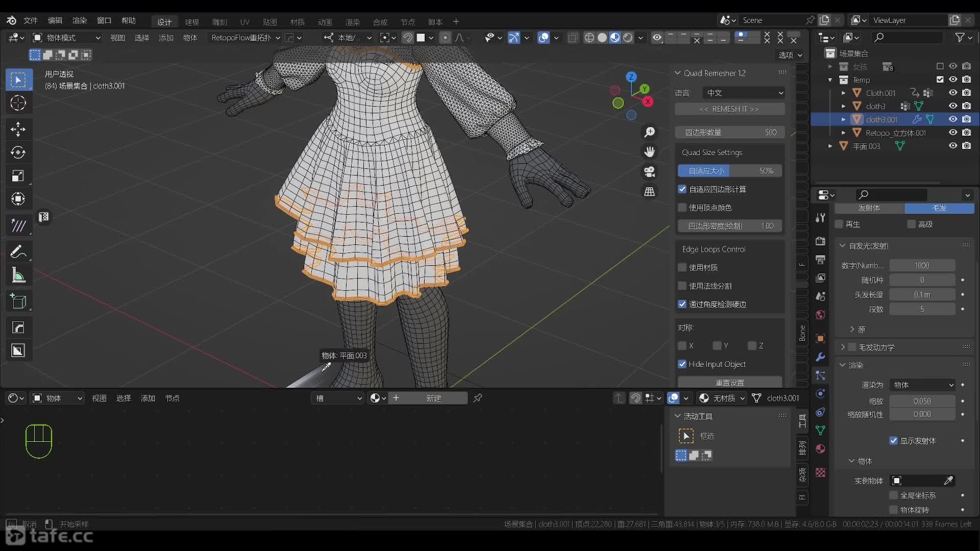The height and width of the screenshot is (551, 980).
Task: Choose the Move tool
Action: point(18,129)
